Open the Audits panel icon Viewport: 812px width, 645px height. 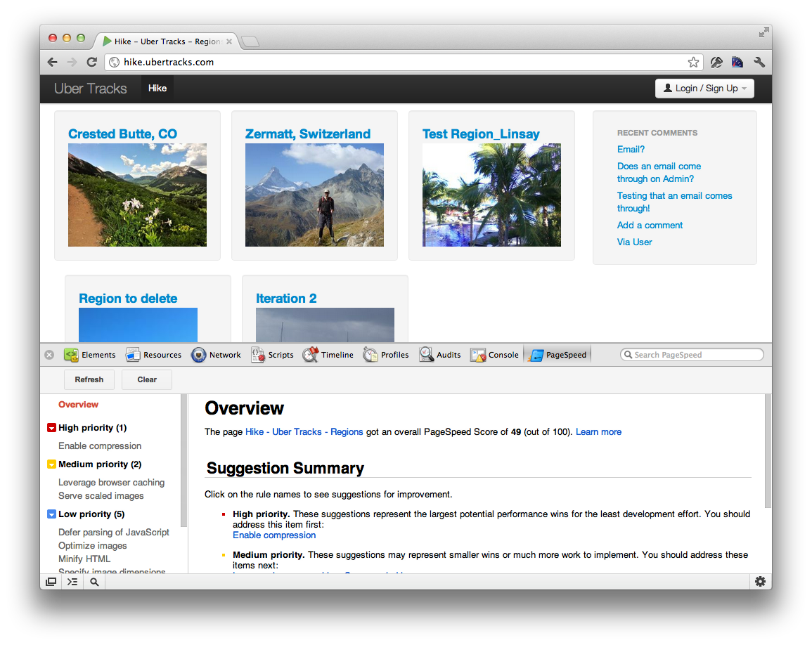(x=427, y=355)
